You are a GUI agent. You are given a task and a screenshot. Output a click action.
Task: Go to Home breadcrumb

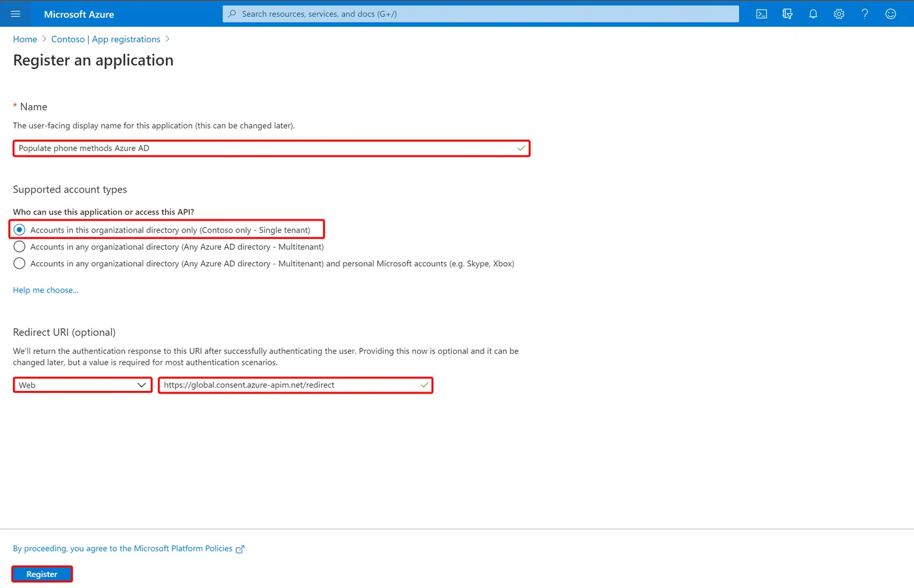25,39
